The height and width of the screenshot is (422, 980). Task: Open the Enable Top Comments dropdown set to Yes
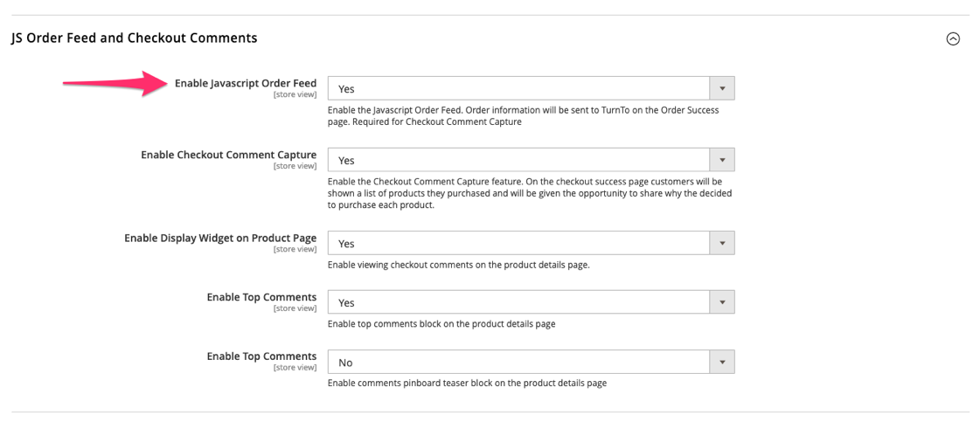coord(518,302)
